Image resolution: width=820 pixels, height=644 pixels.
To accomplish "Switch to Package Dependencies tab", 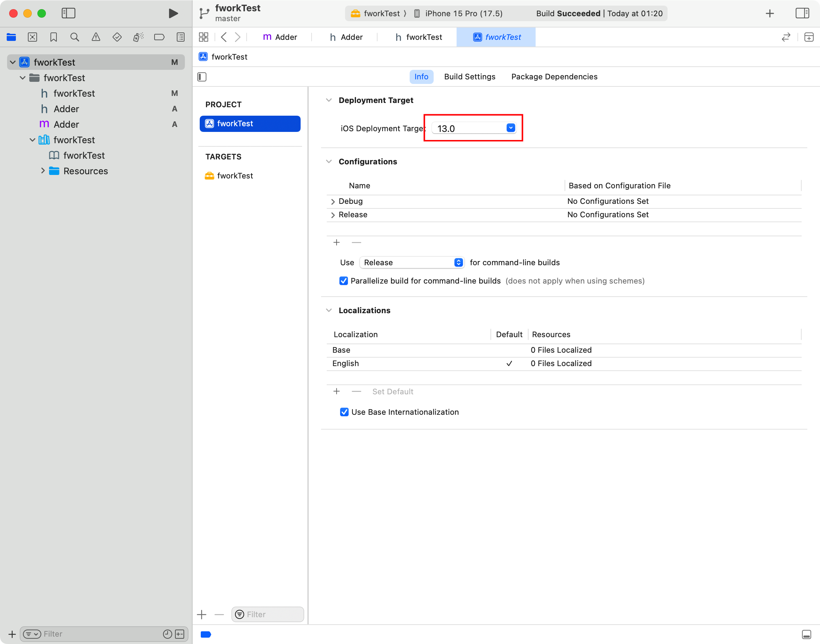I will 554,77.
